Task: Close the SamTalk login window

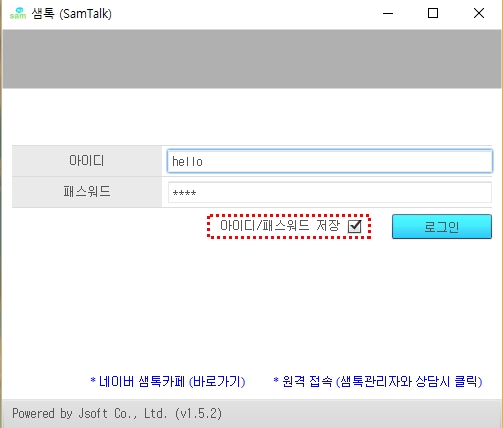Action: 479,13
